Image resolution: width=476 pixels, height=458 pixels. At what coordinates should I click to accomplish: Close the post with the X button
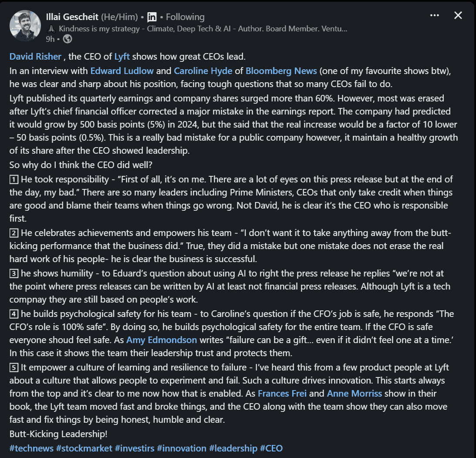click(458, 16)
